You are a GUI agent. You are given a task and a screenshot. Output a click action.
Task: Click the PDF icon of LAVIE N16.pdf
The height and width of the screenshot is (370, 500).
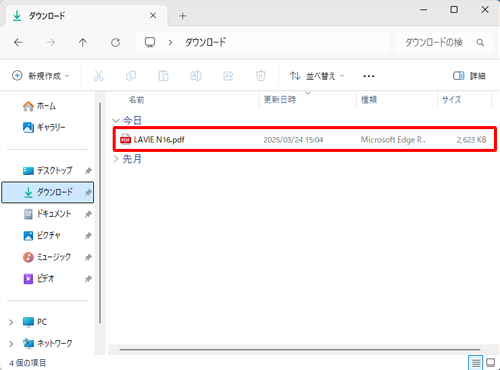coord(125,140)
